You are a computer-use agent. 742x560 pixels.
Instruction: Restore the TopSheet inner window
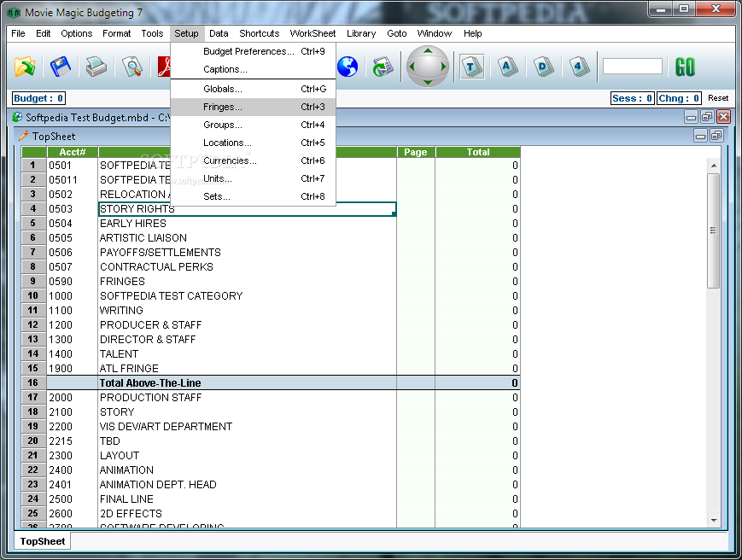[716, 137]
